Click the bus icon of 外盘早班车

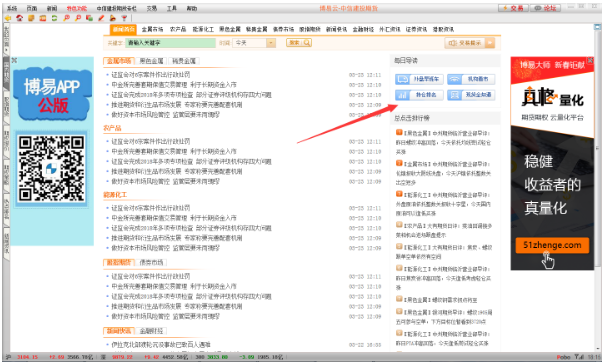click(x=402, y=79)
